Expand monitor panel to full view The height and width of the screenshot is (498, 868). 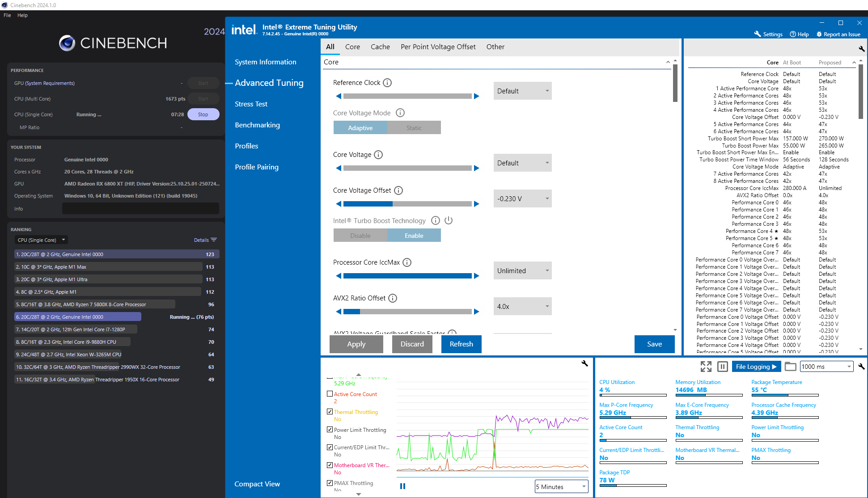(706, 367)
